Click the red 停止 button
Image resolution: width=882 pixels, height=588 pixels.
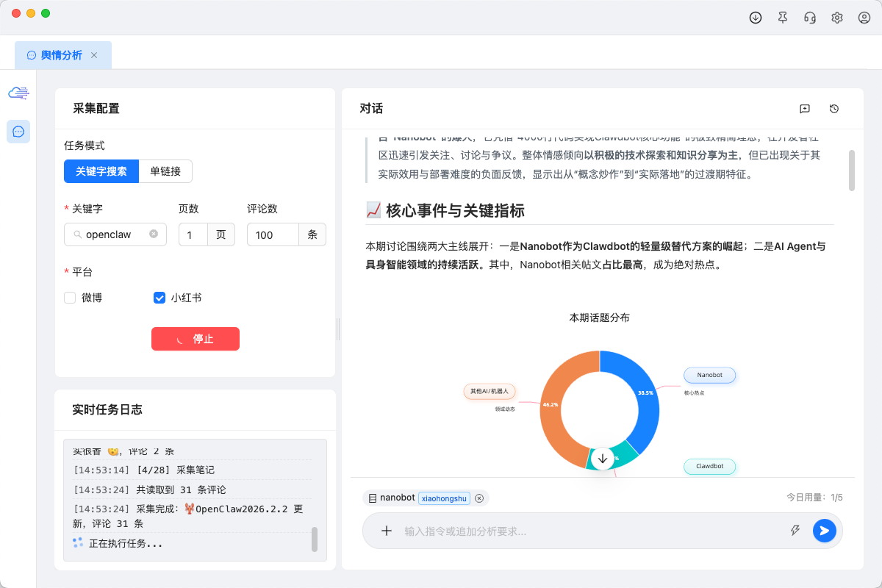196,339
